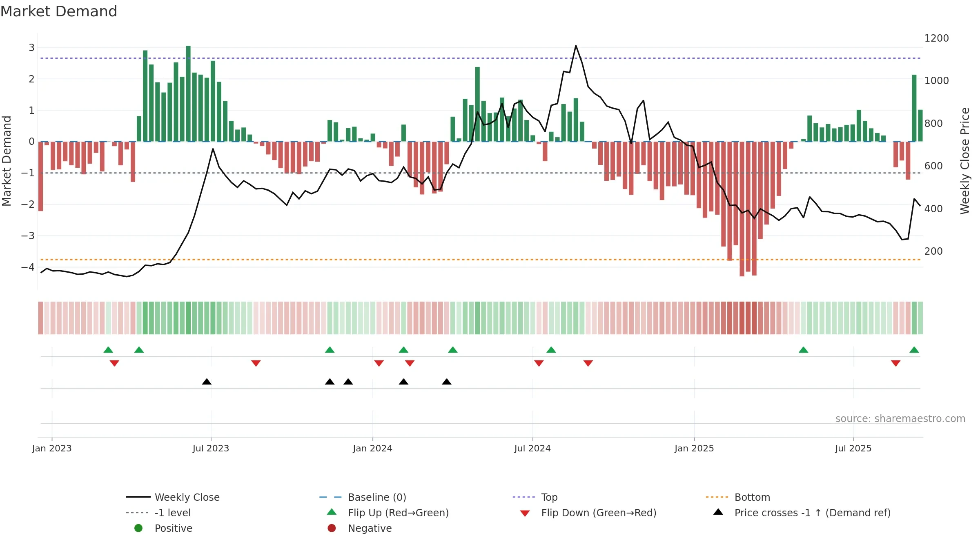980x551 pixels.
Task: Click the green flip-up marker just after Jul 2024
Action: [551, 350]
